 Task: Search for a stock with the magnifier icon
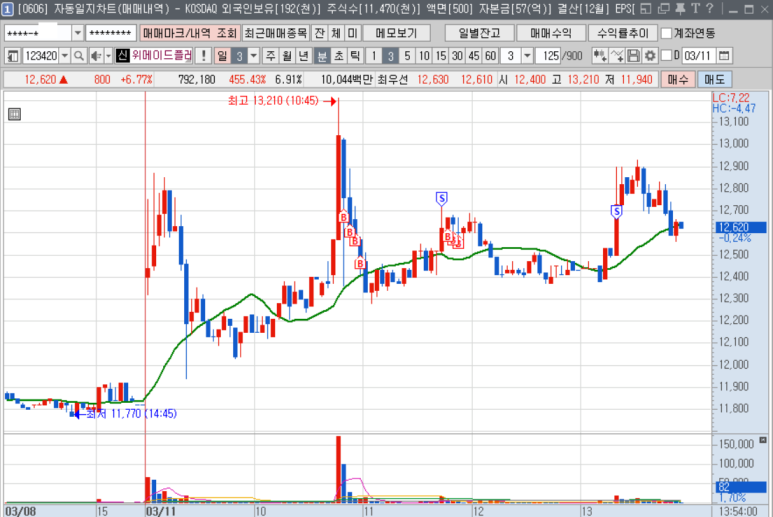78,56
